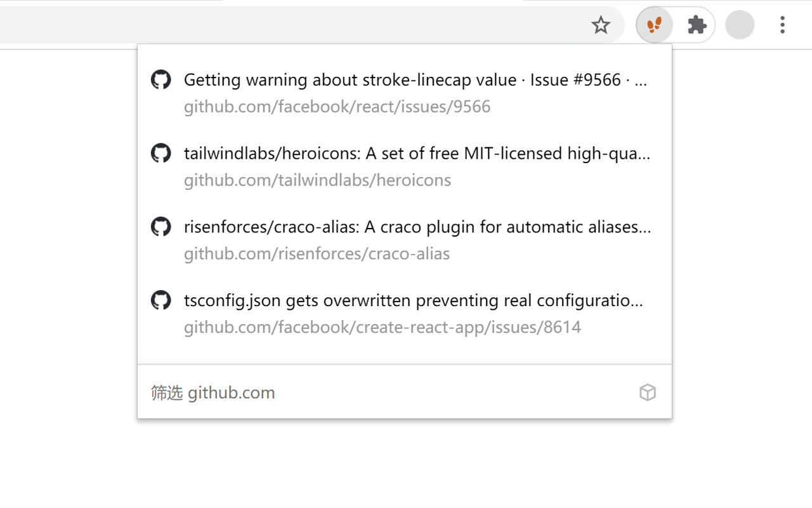Bookmark this page with the star icon
Viewport: 812px width, 508px height.
(x=600, y=25)
